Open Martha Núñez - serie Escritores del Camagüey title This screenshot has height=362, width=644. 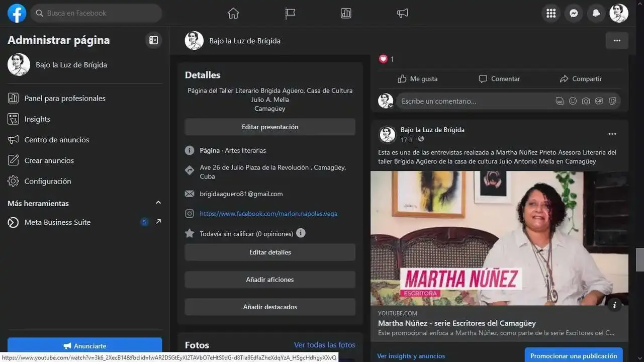coord(456,323)
